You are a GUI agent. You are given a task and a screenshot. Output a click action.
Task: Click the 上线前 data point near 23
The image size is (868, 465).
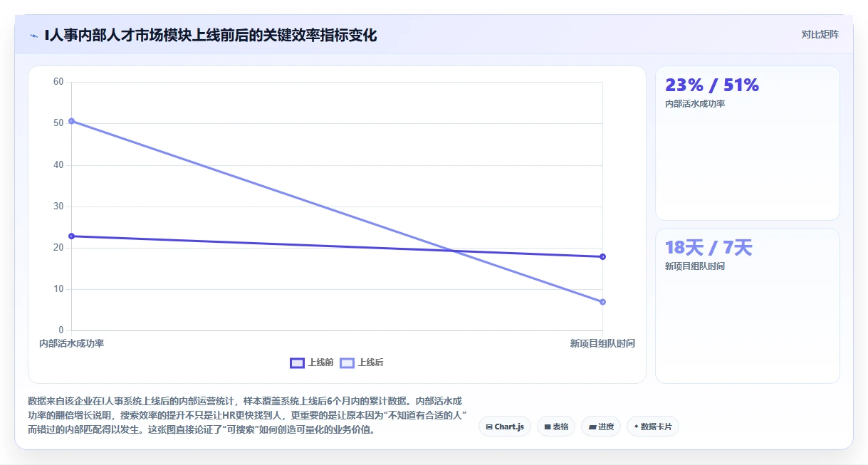click(72, 236)
